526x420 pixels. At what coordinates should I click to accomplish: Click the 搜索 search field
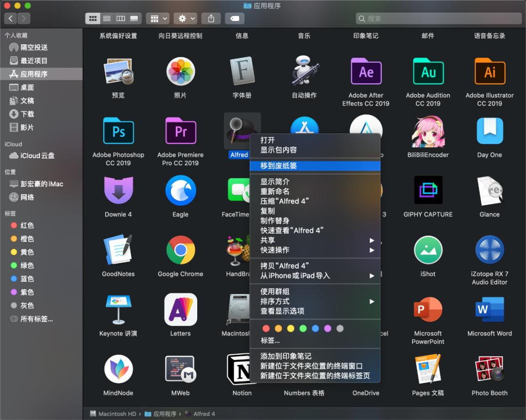[x=438, y=18]
